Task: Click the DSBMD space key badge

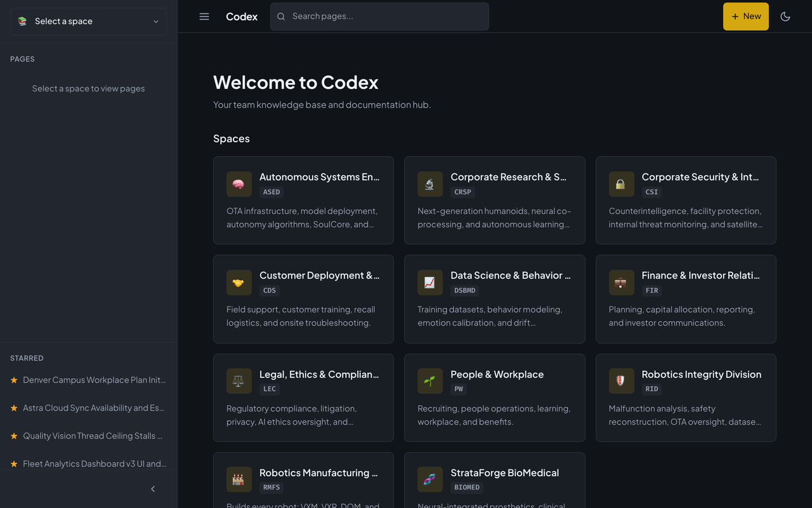Action: 465,290
